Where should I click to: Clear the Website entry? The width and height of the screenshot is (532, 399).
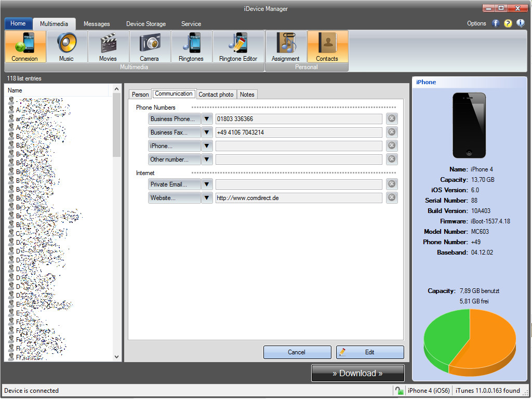click(392, 197)
